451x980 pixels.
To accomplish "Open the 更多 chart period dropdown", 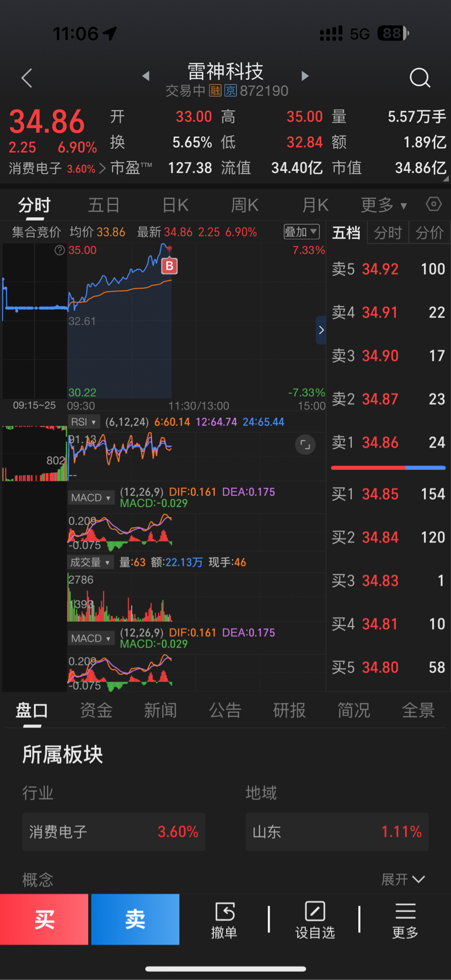I will coord(383,205).
